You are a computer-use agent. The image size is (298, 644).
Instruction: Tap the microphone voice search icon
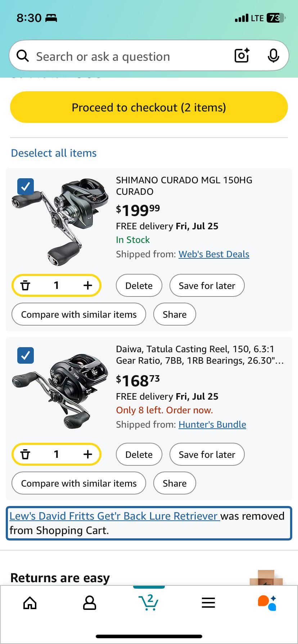274,56
